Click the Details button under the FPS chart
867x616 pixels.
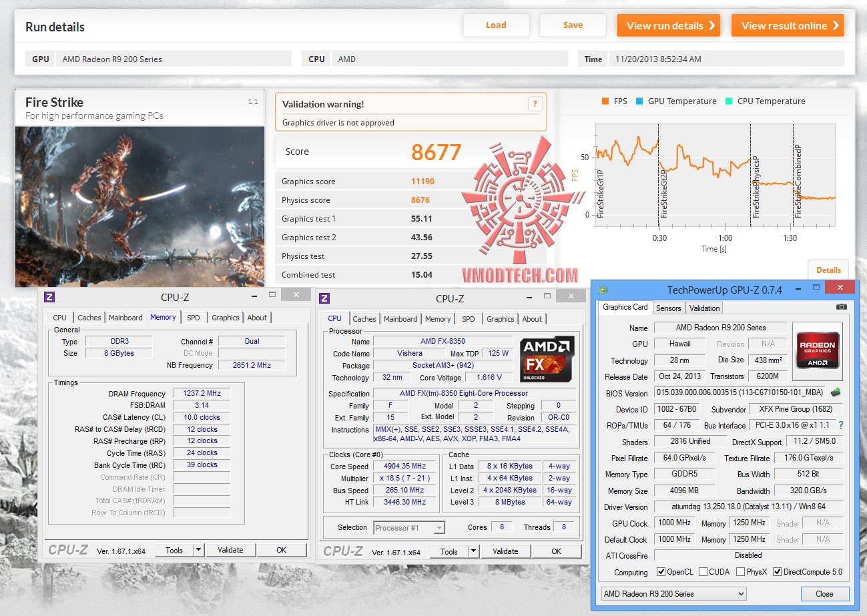tap(829, 270)
